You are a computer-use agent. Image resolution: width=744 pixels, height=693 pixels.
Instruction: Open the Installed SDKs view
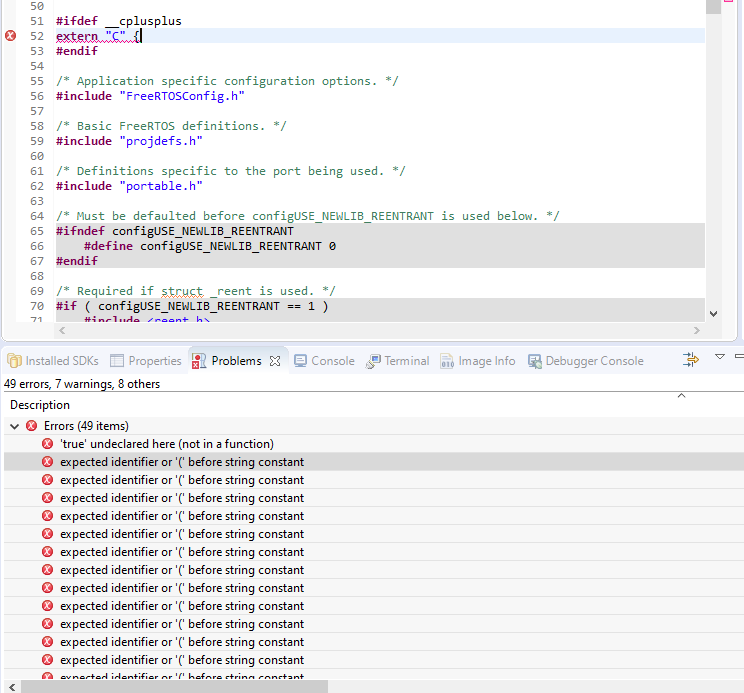tap(53, 361)
